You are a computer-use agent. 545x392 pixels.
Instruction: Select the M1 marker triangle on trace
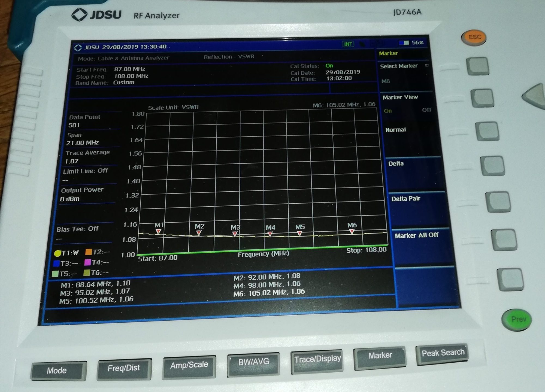click(x=158, y=231)
